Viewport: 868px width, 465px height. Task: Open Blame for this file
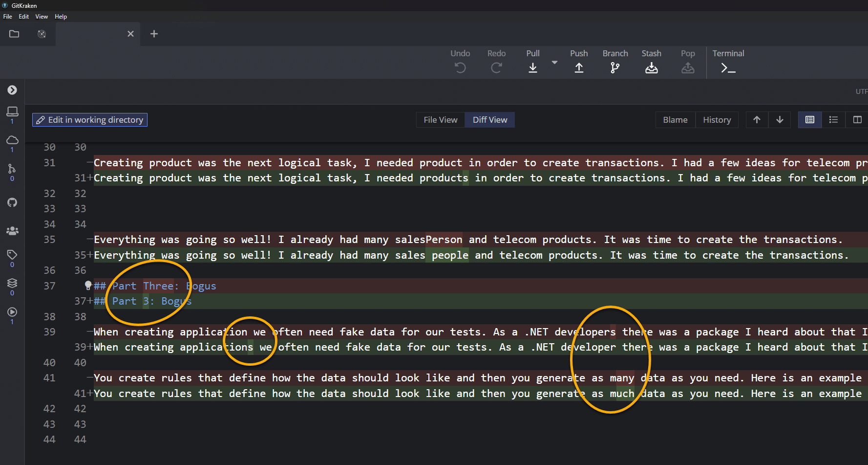[x=675, y=120]
